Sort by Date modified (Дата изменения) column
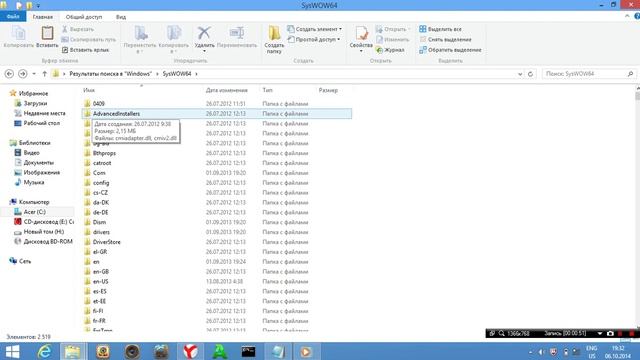Viewport: 640px width, 360px height. point(227,90)
